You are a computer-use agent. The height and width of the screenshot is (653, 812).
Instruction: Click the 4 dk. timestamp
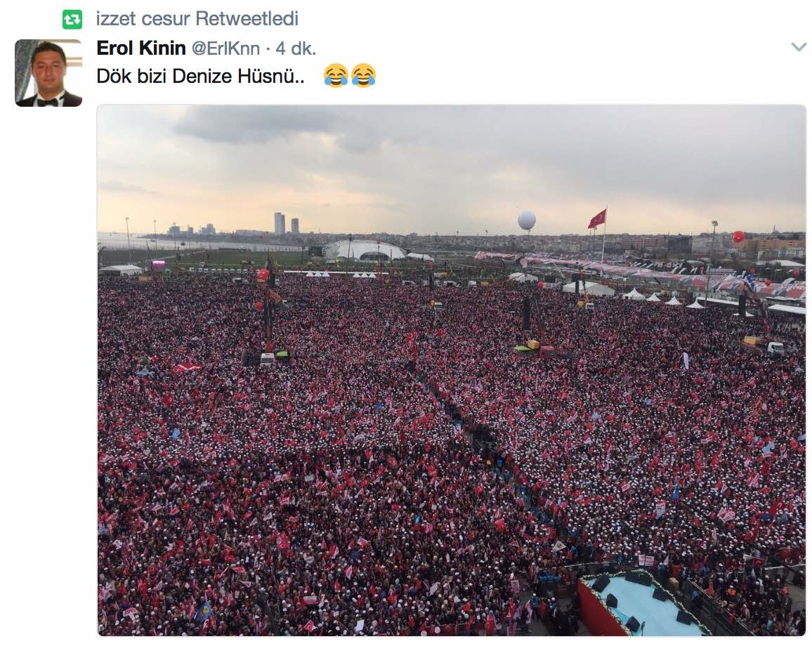point(296,48)
